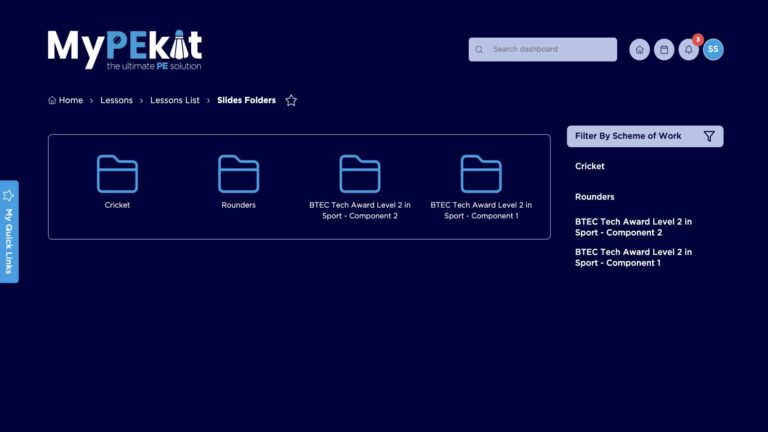This screenshot has height=432, width=768.
Task: Click BTEC Component 1 folder label
Action: pos(481,211)
